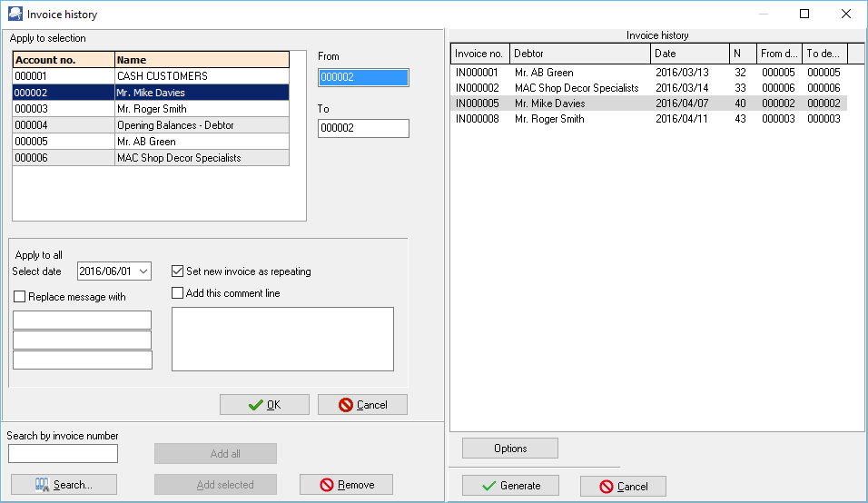Sort invoice list by Debtor column header
Screen dimensions: 868x503
coord(580,54)
